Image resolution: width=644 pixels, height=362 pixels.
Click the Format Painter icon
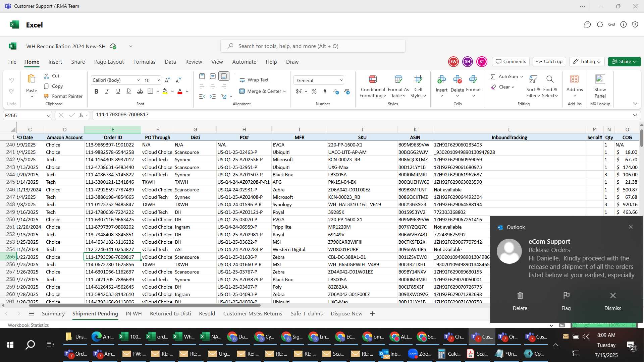coord(47,96)
